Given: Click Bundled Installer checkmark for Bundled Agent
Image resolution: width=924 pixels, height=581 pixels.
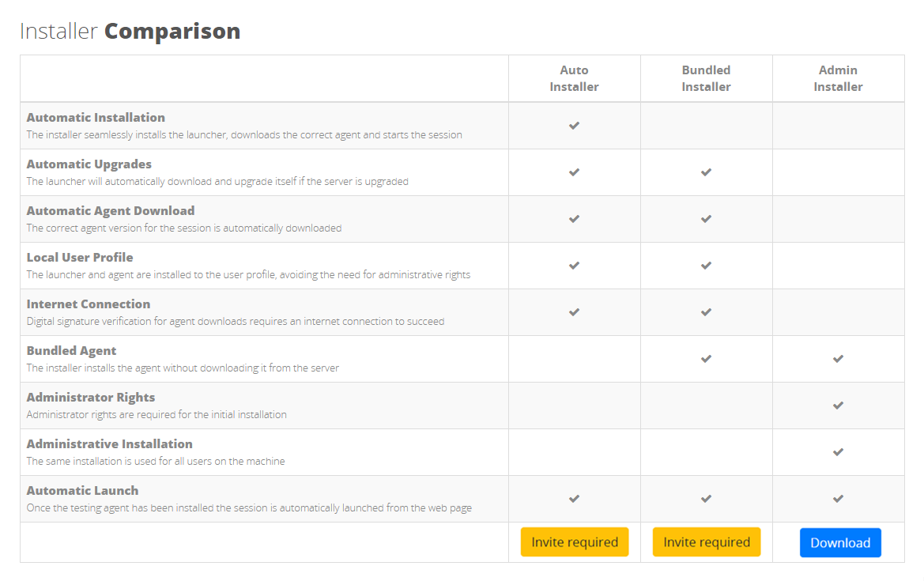Looking at the screenshot, I should 707,359.
